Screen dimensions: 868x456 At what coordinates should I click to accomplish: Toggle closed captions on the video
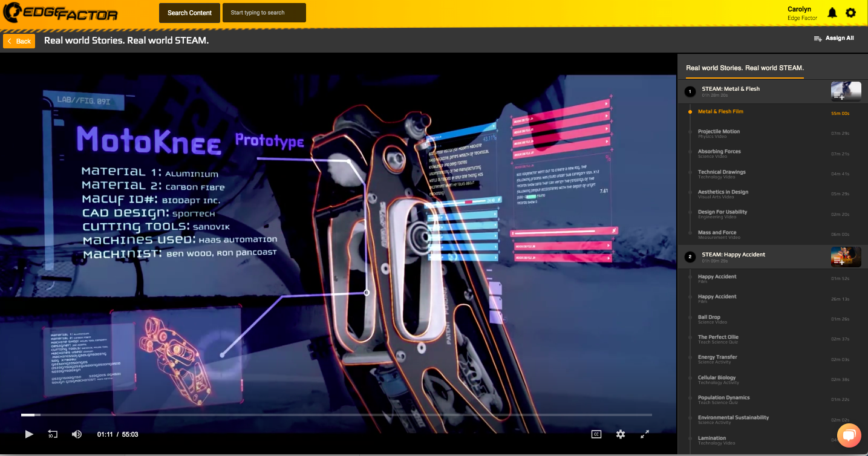[x=596, y=434]
